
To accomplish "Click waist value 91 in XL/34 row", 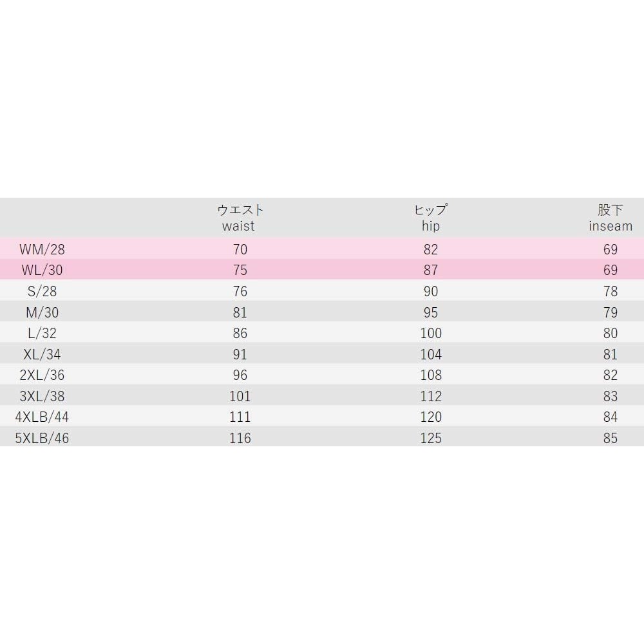I will point(240,354).
